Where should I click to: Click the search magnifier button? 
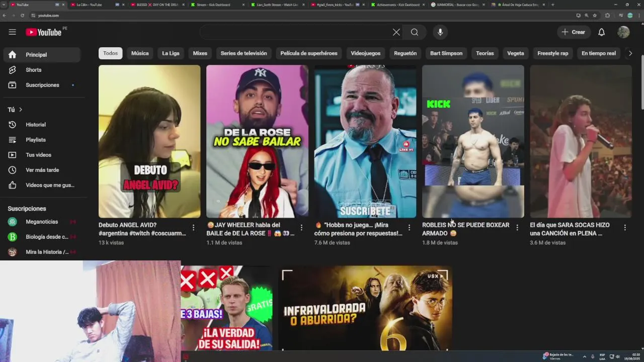(x=415, y=32)
